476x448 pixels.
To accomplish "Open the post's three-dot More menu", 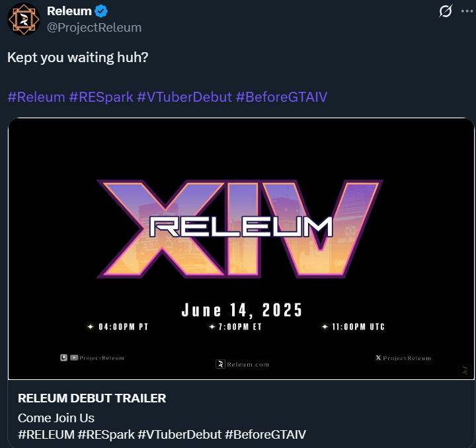I will [x=467, y=11].
